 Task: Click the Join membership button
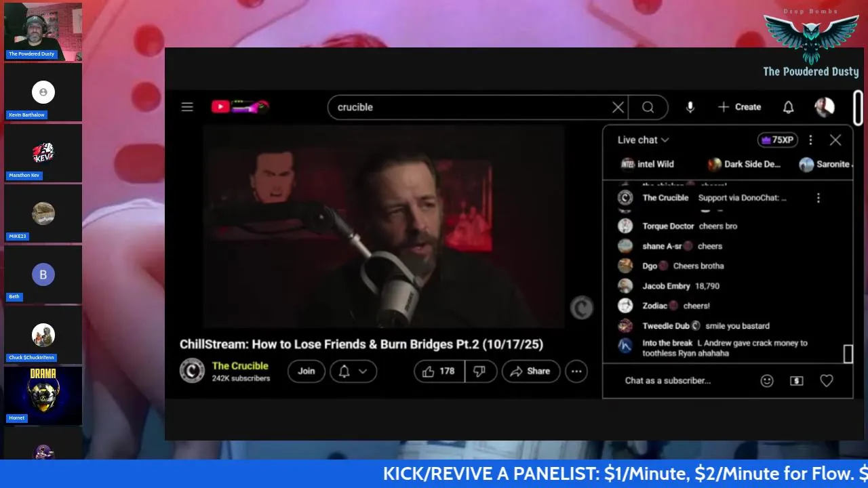307,371
